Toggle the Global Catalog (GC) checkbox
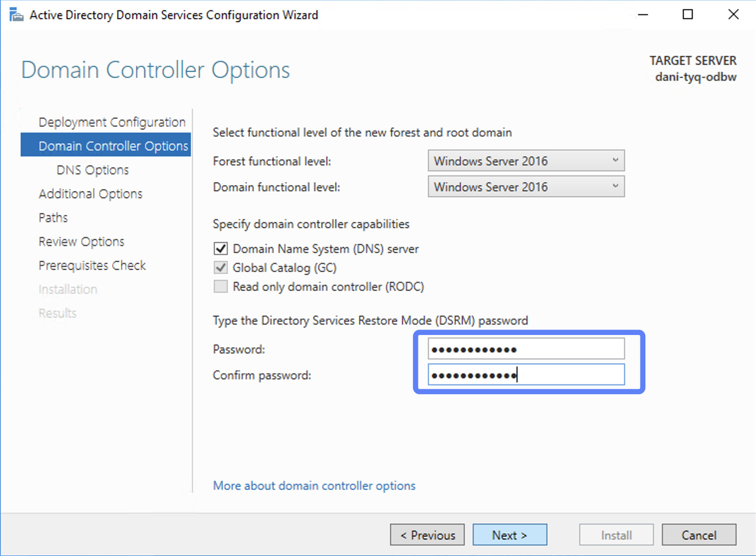756x556 pixels. click(221, 267)
